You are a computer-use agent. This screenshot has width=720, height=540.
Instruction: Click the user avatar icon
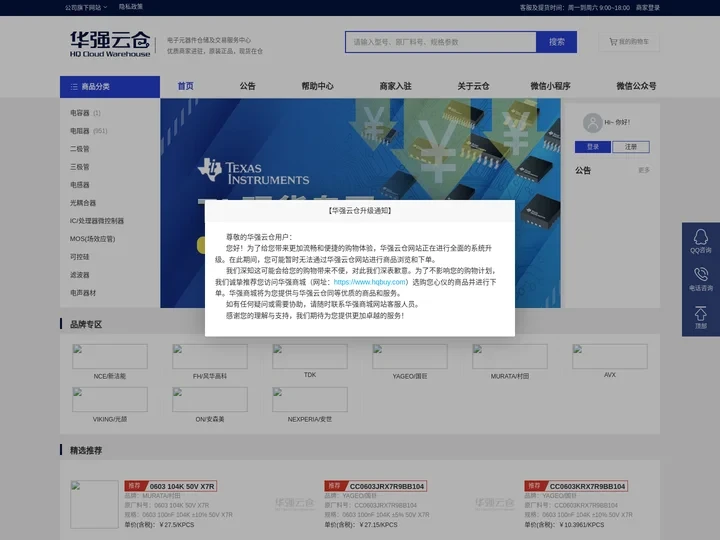(592, 123)
